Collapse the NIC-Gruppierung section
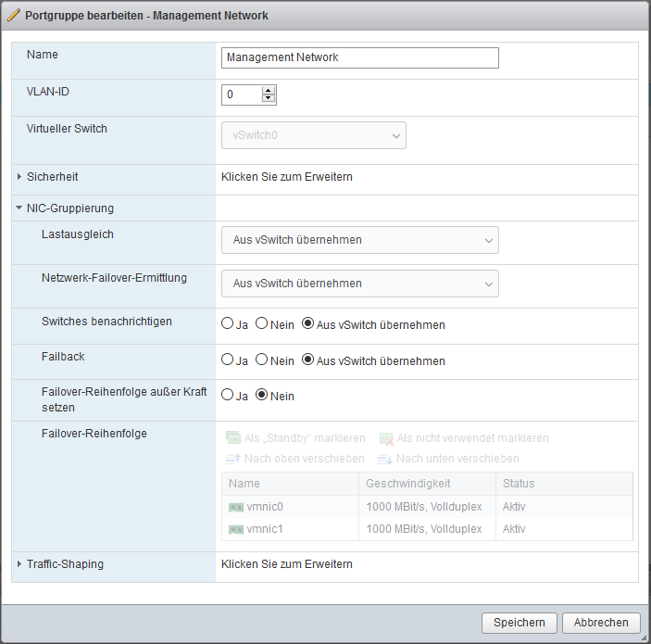Image resolution: width=651 pixels, height=644 pixels. (x=19, y=208)
